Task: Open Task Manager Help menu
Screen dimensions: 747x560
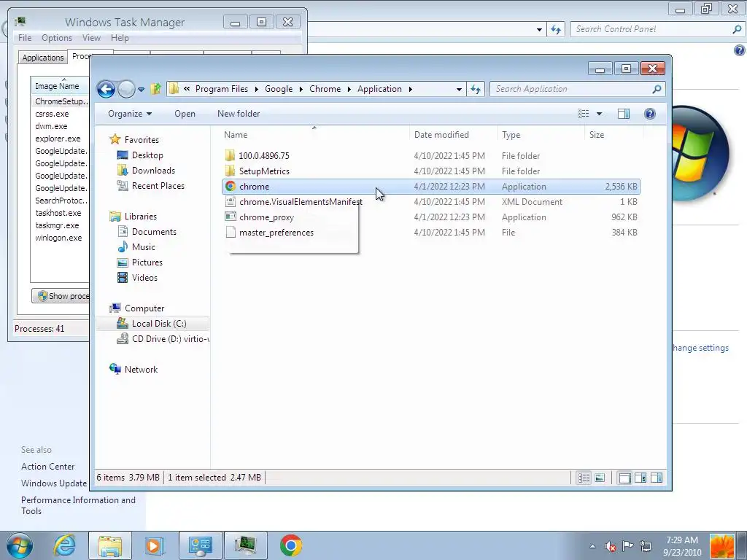Action: (120, 38)
